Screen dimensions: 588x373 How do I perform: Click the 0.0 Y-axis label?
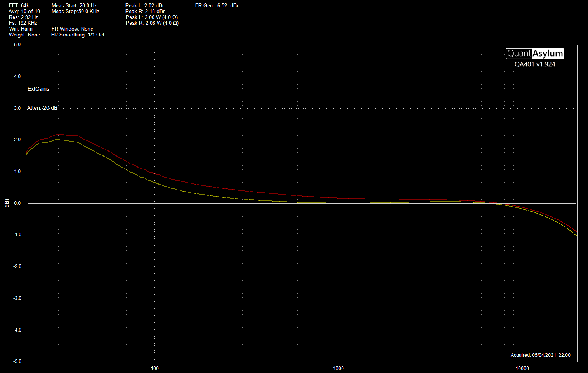pyautogui.click(x=17, y=203)
